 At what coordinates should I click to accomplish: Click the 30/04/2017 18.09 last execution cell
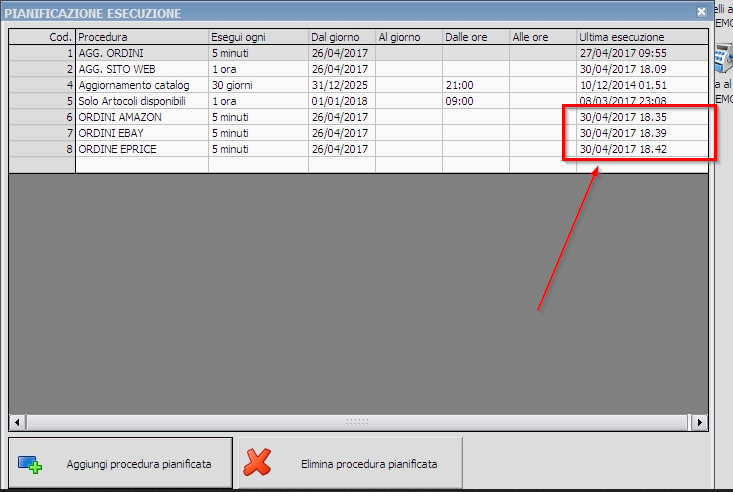(642, 69)
